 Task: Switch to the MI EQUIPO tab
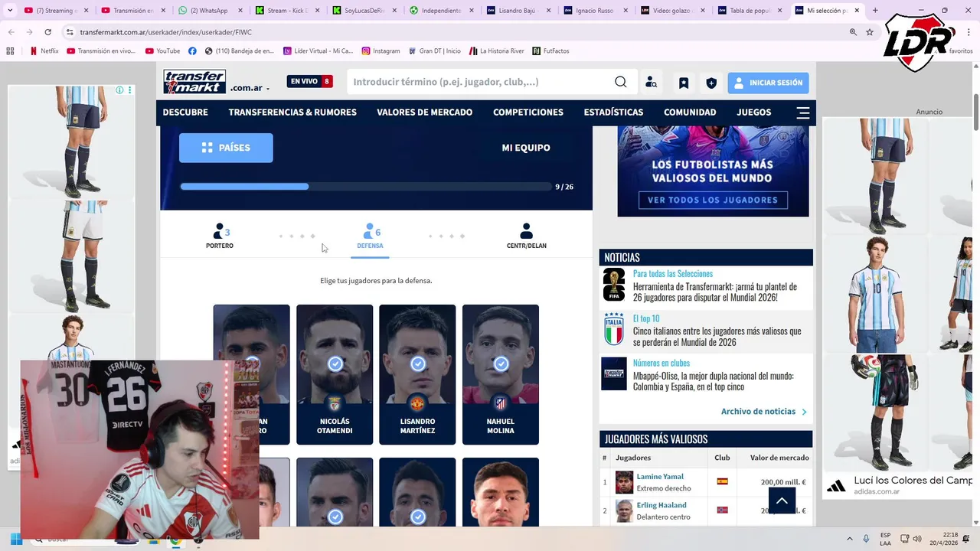tap(525, 148)
